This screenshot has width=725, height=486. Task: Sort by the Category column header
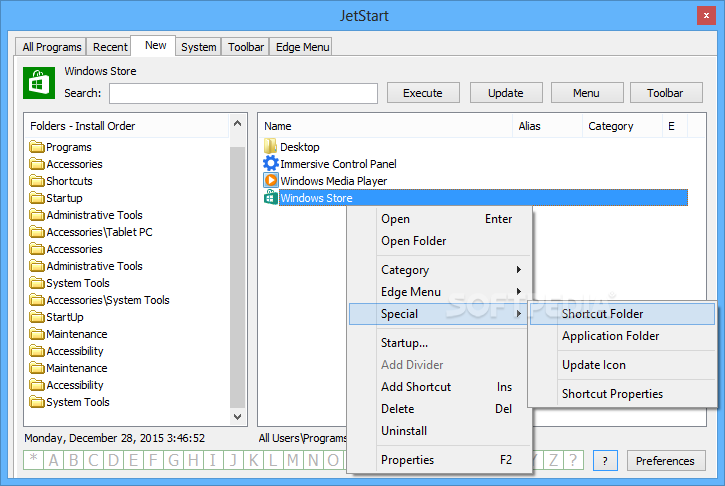622,126
